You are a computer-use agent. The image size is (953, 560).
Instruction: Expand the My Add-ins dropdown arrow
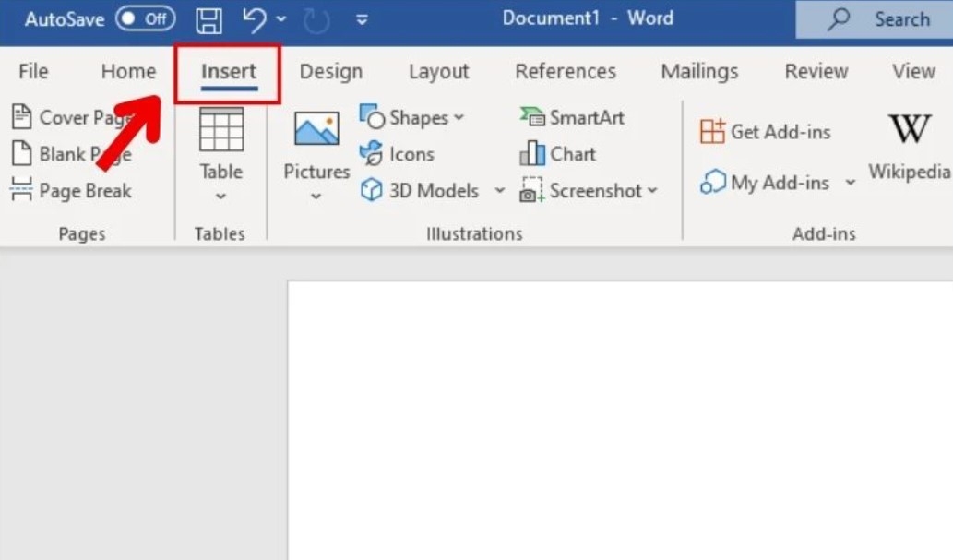[851, 183]
